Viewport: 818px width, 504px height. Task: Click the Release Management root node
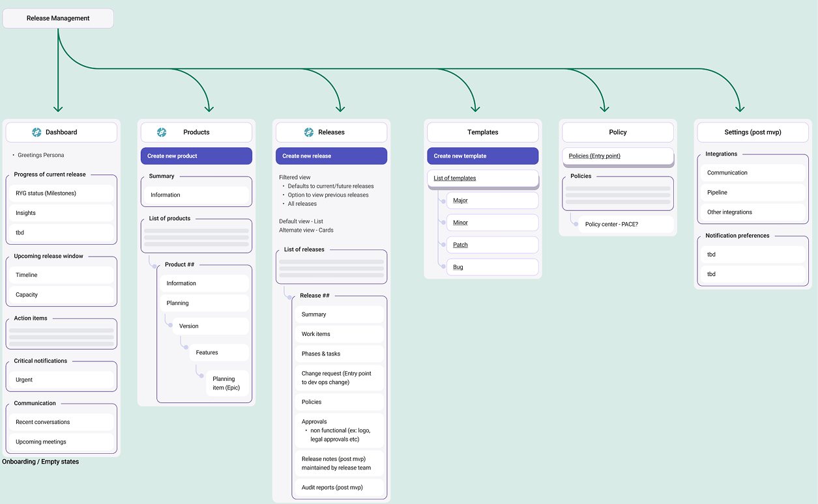click(x=58, y=18)
